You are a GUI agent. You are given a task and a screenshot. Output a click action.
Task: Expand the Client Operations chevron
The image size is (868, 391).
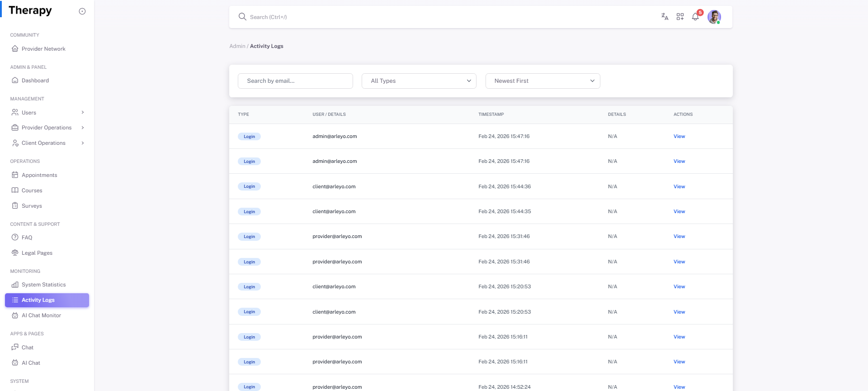83,143
